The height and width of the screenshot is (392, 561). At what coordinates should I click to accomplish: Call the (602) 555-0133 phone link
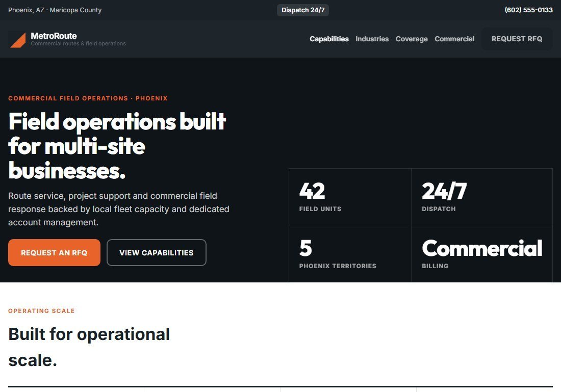[x=528, y=10]
